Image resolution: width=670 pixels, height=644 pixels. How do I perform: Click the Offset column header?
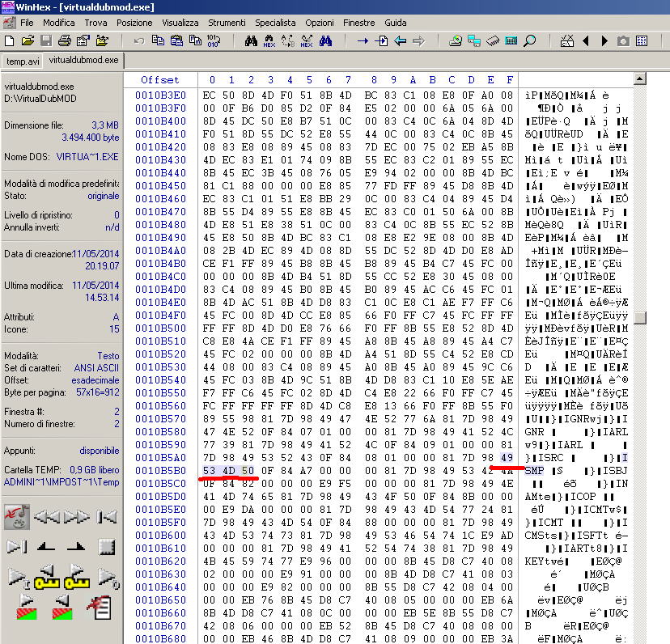click(x=159, y=80)
